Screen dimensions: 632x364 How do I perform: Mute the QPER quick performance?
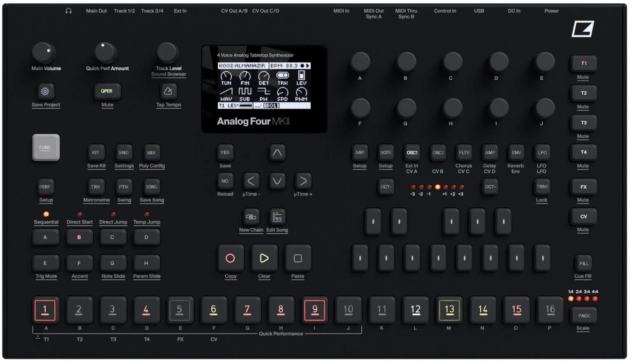(107, 91)
